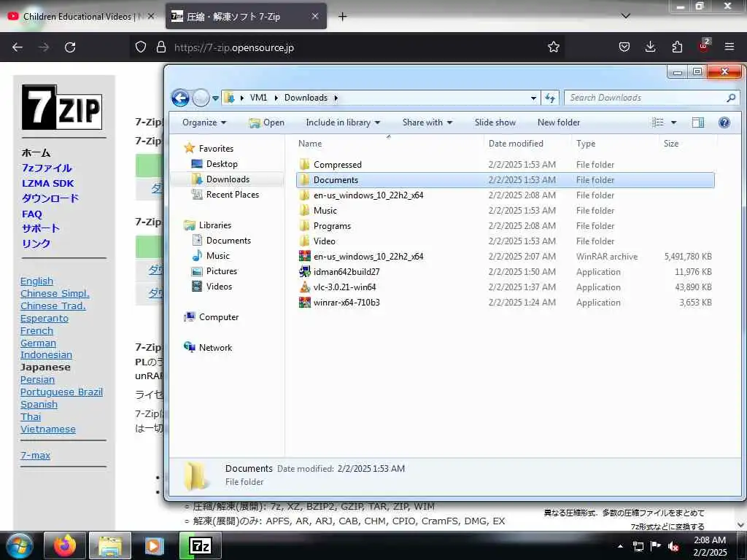Show hidden tray icons arrow
Image resolution: width=747 pixels, height=560 pixels.
pyautogui.click(x=620, y=546)
